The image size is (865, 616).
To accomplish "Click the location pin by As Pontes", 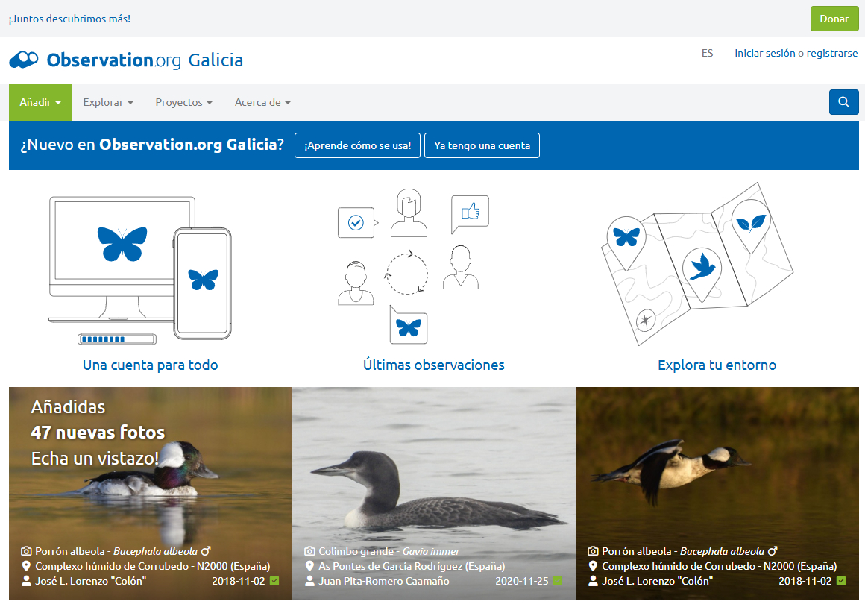I will click(x=309, y=566).
